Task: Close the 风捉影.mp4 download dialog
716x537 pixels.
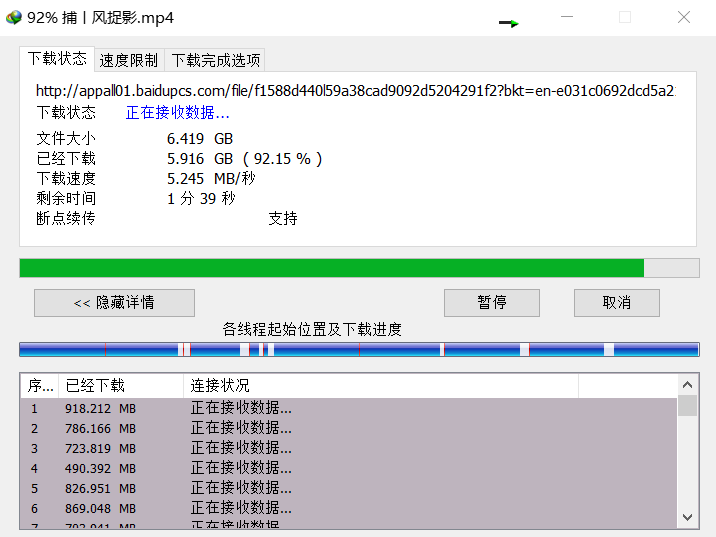Action: click(684, 17)
